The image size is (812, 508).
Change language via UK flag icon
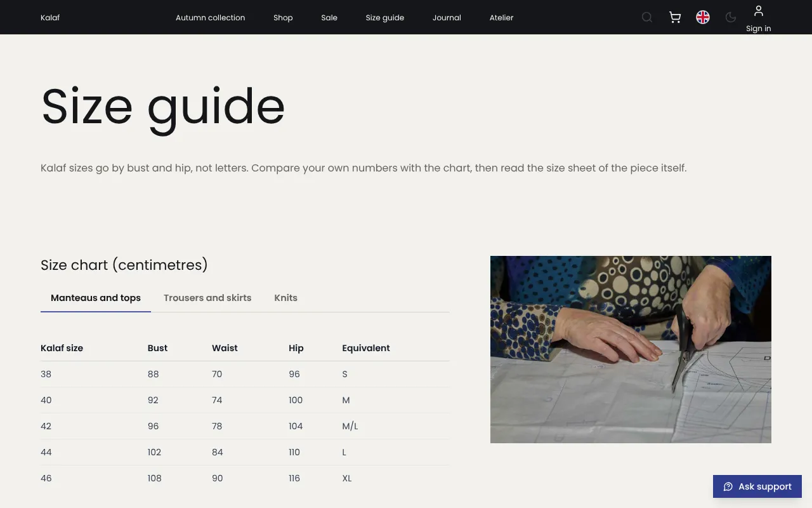tap(703, 17)
